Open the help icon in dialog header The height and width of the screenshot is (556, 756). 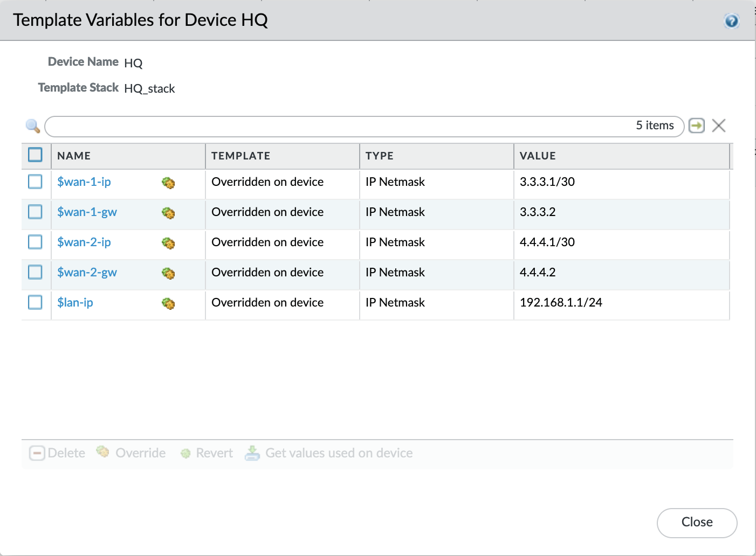(731, 21)
